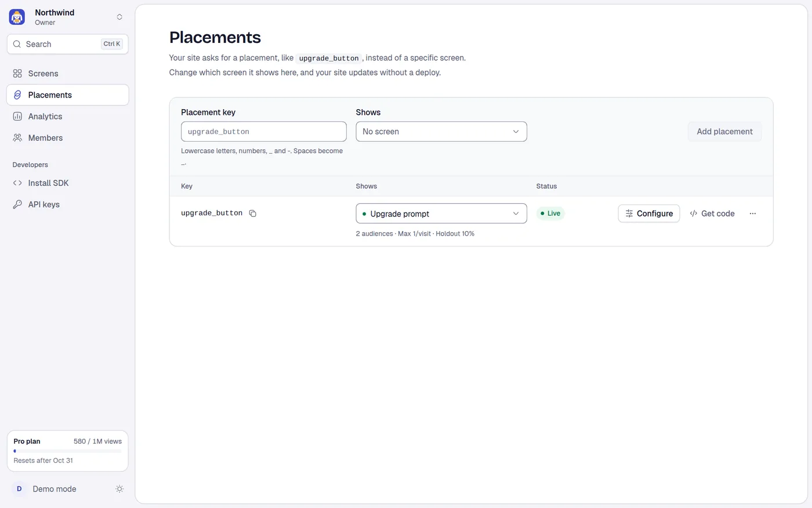
Task: Click the Status column header
Action: (546, 186)
